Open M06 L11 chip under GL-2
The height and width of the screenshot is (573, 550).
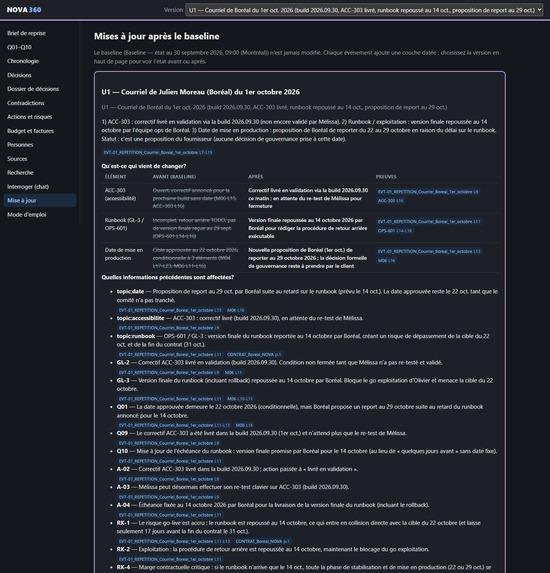point(233,372)
